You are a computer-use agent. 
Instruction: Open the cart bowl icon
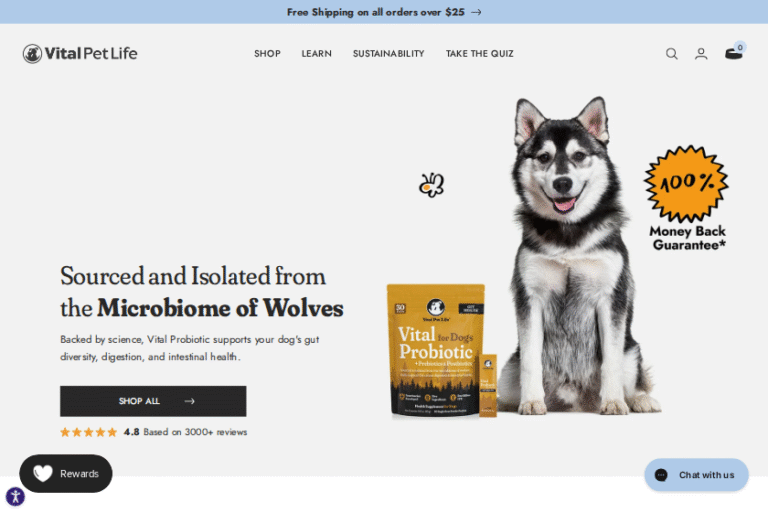coord(734,52)
